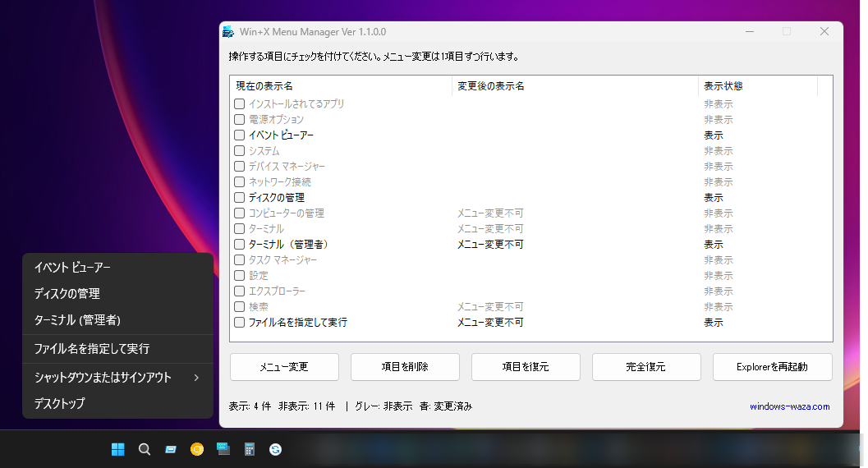Close the Win+X Menu Manager window

tap(824, 31)
